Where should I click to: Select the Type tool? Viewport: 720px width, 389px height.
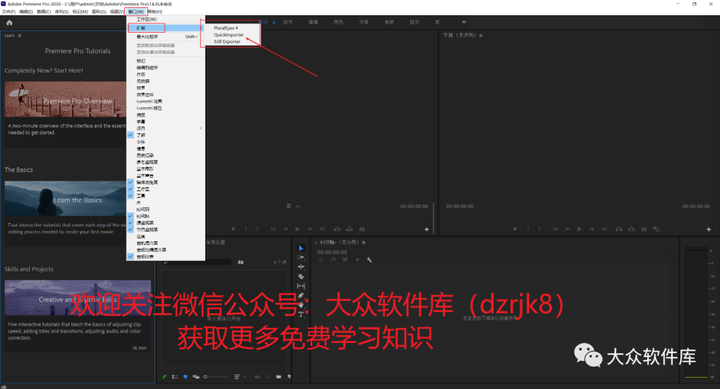301,315
